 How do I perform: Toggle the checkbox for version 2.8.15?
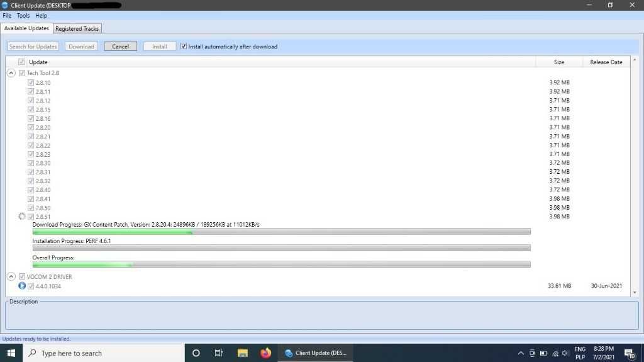[x=31, y=110]
